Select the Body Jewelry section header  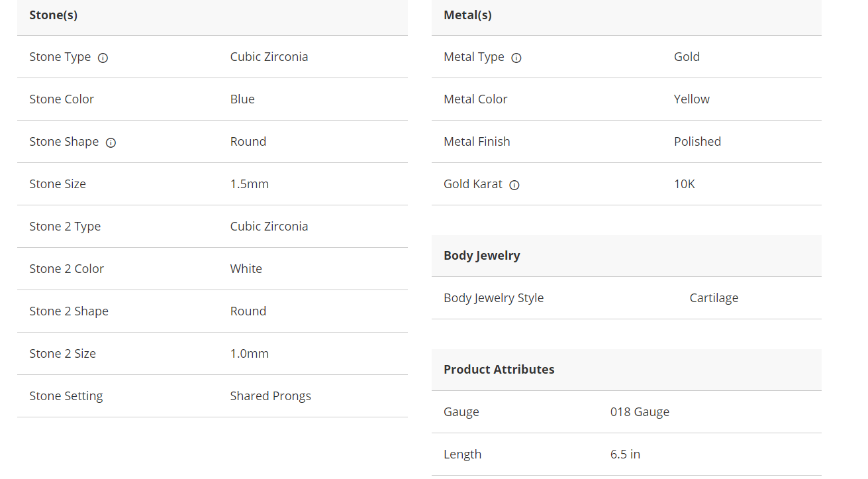click(x=626, y=256)
